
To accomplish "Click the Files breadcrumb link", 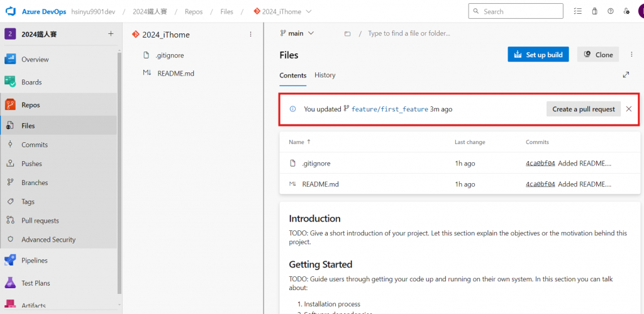I will click(x=226, y=11).
